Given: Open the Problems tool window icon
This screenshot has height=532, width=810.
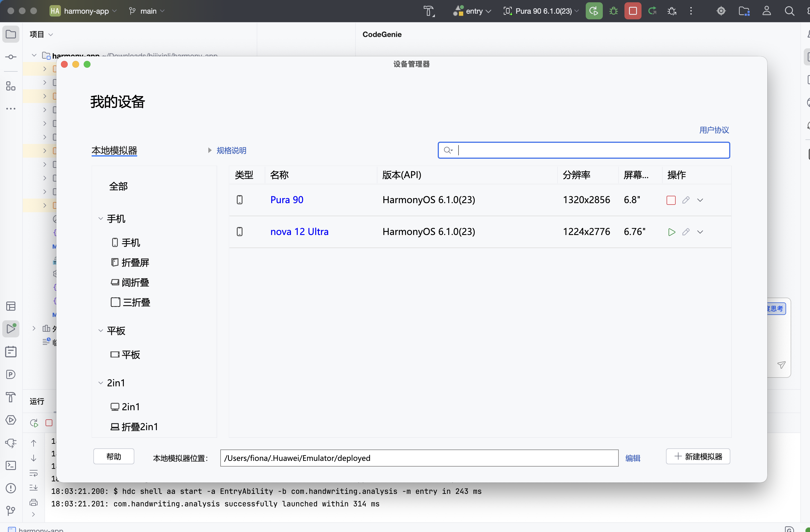Looking at the screenshot, I should tap(11, 488).
